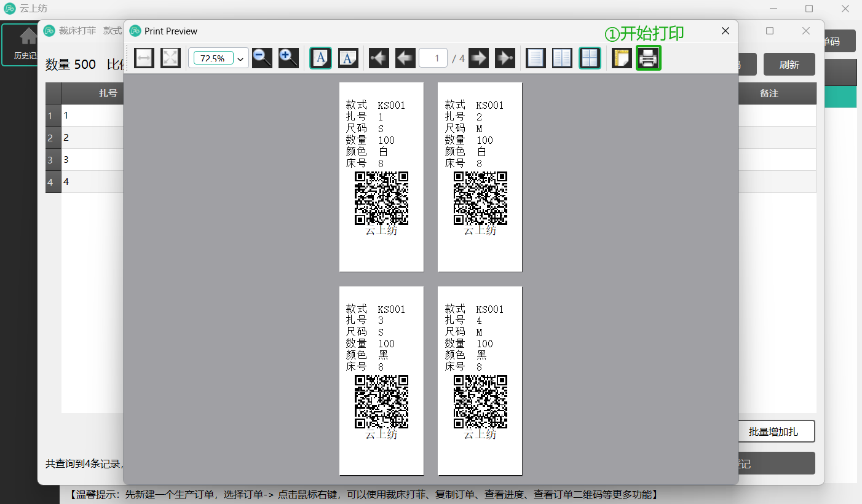Click the printer icon to start printing
862x504 pixels.
[x=649, y=58]
